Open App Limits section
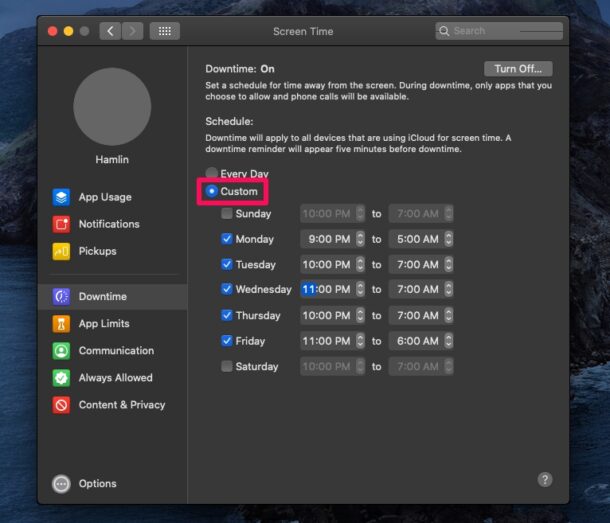Viewport: 610px width, 523px height. (113, 324)
